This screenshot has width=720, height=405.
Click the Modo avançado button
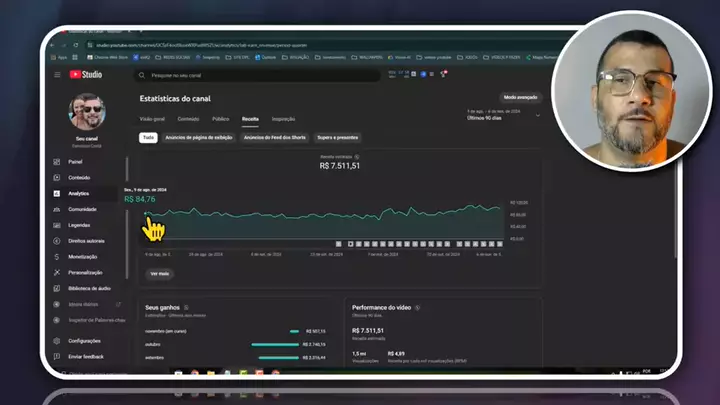[521, 97]
